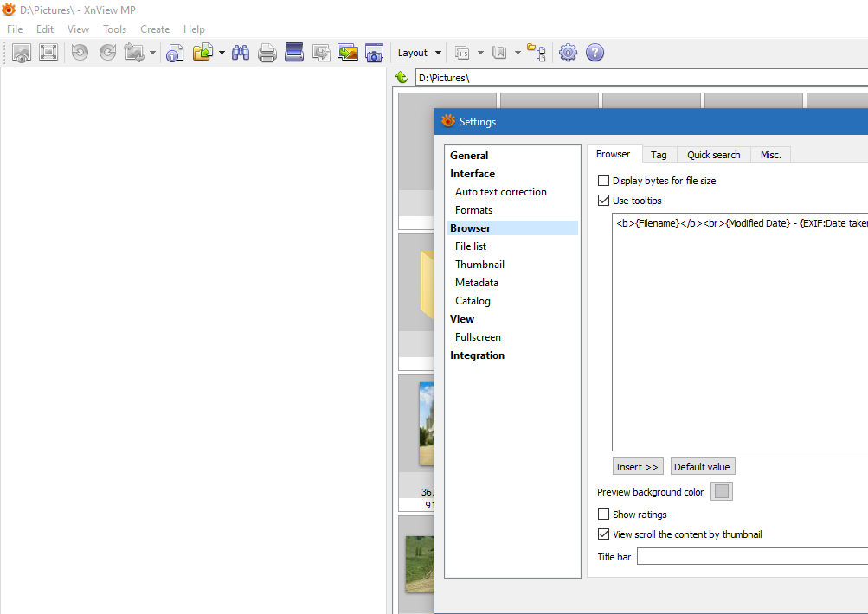Open the Tools menu
The height and width of the screenshot is (614, 868).
[114, 29]
